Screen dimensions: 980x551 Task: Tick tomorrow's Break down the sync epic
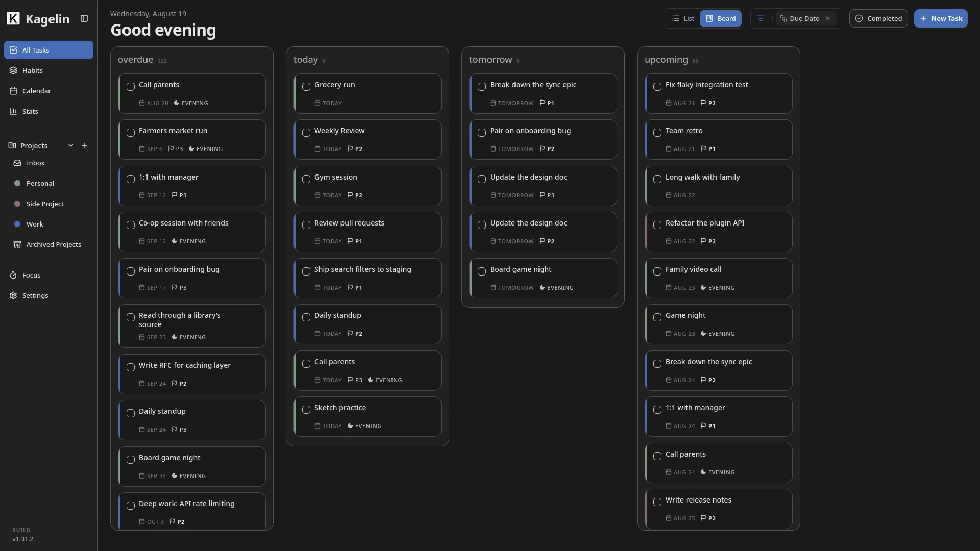[x=482, y=87]
